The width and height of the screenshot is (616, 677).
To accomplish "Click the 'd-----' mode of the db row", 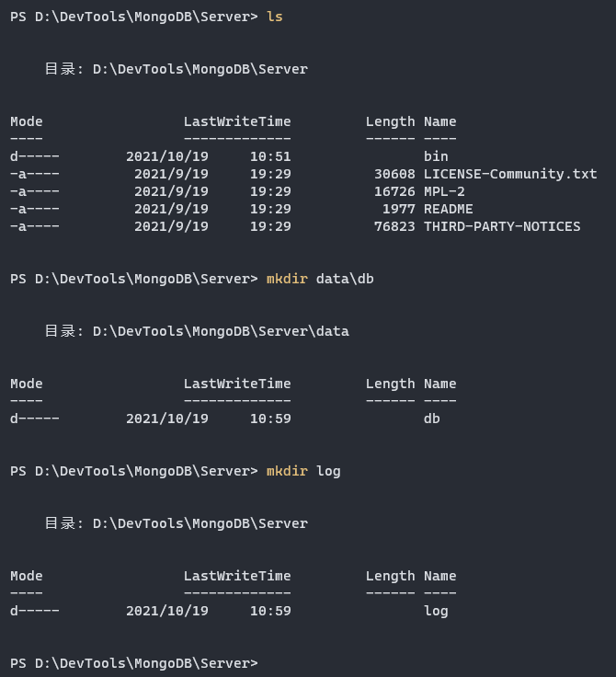I will (x=35, y=419).
